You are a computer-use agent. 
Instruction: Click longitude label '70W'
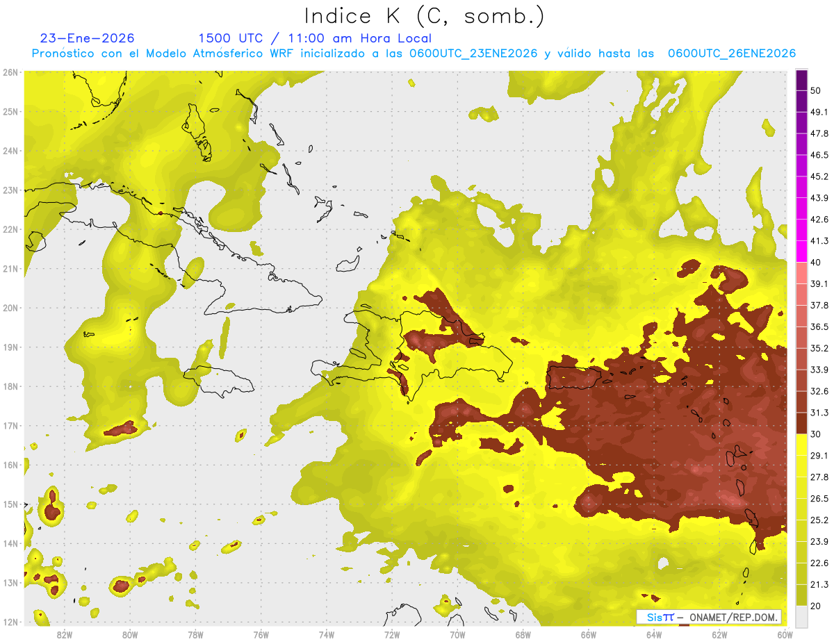pos(457,634)
